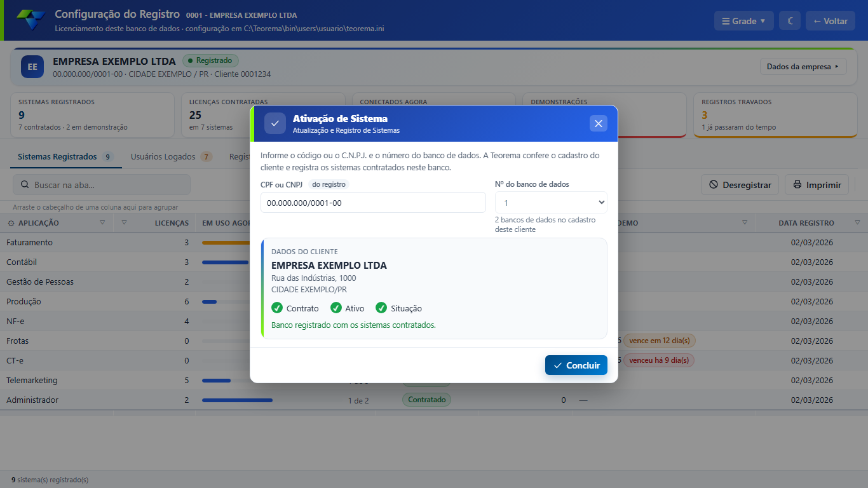The height and width of the screenshot is (488, 868).
Task: Open the Grade dropdown in the header
Action: point(744,21)
